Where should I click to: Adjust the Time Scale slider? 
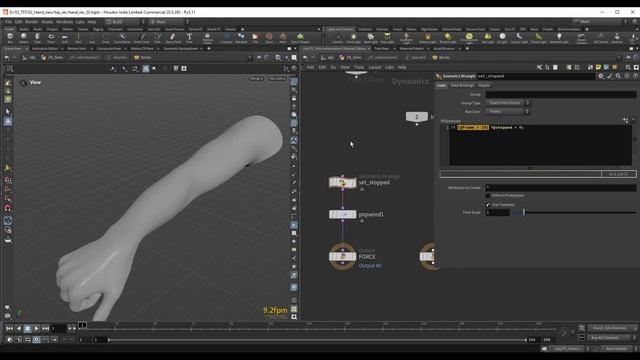point(524,212)
